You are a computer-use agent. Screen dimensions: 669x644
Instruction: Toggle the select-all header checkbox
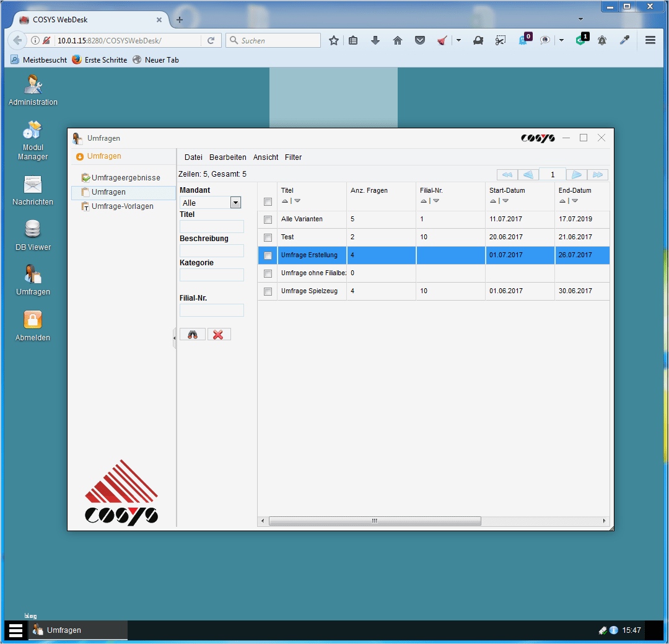(x=268, y=201)
